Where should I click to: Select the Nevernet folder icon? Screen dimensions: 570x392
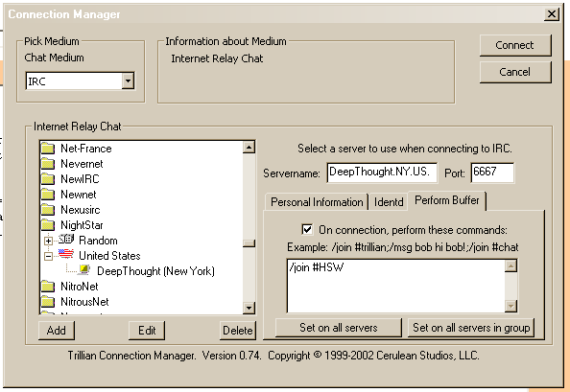(x=48, y=163)
